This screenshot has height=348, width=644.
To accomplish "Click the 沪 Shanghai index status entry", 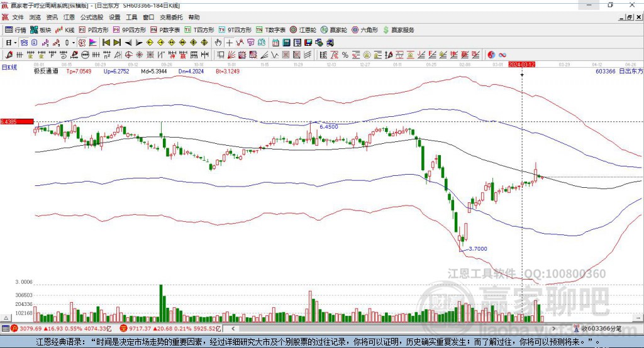I will tap(61, 329).
